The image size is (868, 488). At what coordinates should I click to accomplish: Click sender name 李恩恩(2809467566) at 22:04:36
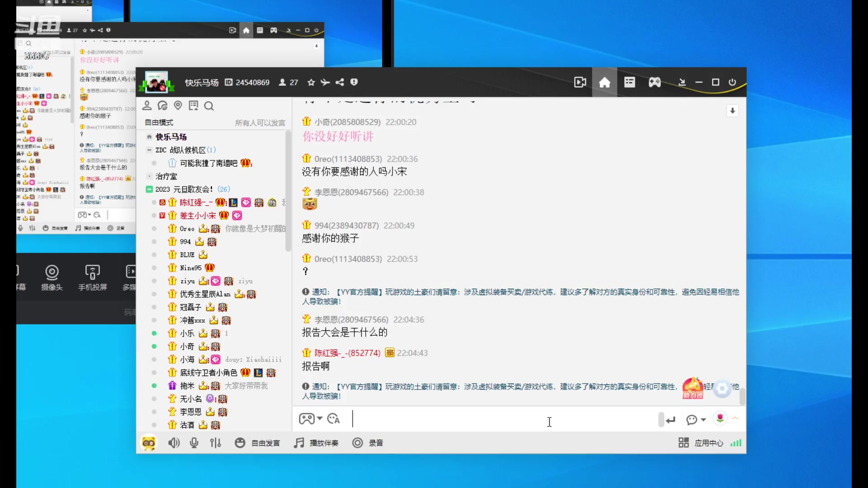[x=351, y=319]
